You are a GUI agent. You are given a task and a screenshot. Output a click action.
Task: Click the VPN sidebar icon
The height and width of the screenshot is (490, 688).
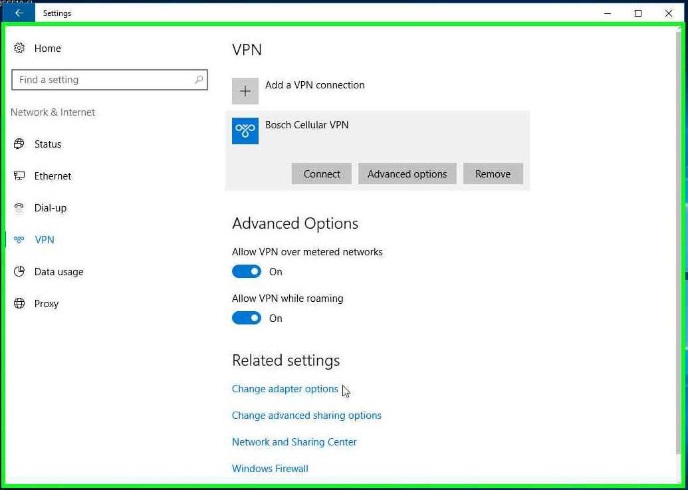point(19,240)
